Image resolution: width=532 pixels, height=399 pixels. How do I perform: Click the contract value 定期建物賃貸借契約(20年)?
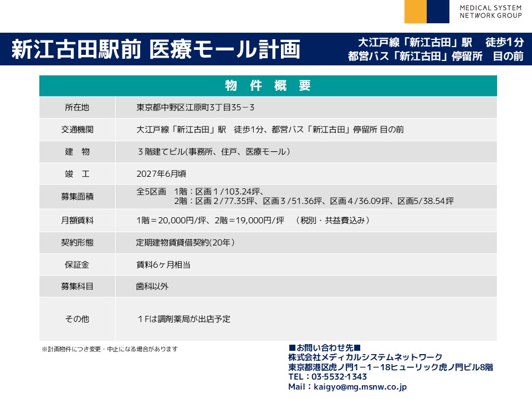click(186, 243)
